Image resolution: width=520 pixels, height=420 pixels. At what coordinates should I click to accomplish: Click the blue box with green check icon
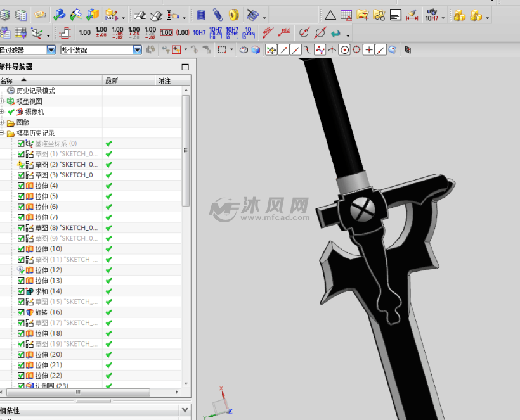pyautogui.click(x=60, y=15)
